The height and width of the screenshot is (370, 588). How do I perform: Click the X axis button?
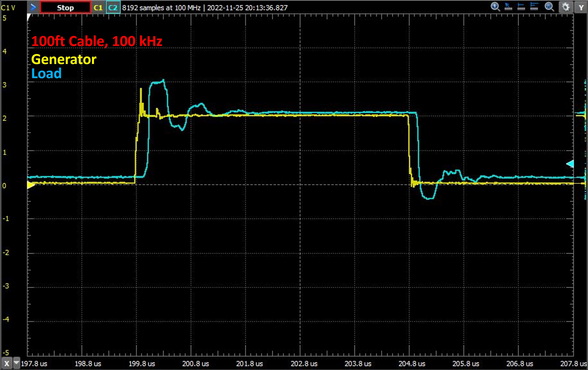click(x=7, y=364)
